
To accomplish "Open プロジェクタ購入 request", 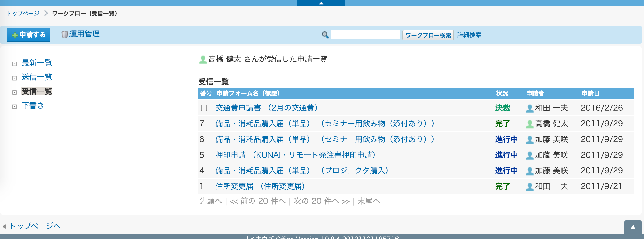I will (x=302, y=171).
